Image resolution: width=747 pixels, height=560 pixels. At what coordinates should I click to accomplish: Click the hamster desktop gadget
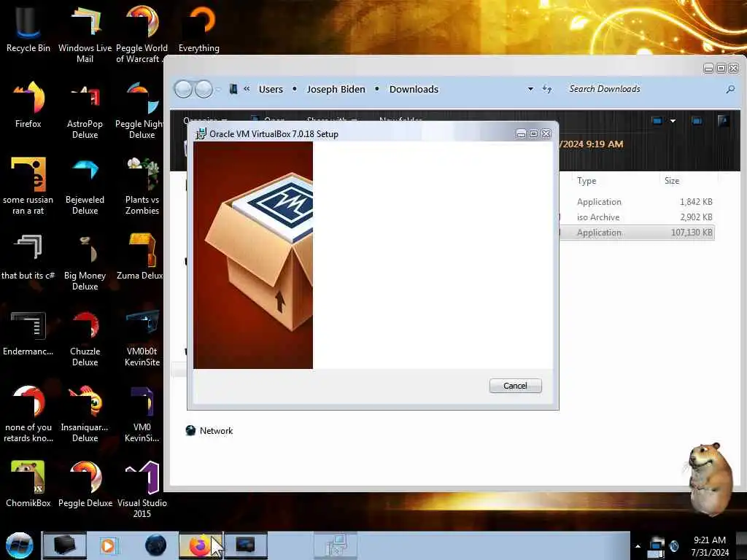pyautogui.click(x=708, y=480)
